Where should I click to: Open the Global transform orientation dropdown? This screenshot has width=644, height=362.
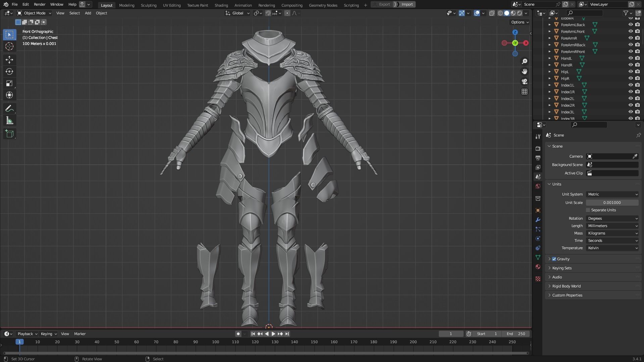[x=238, y=13]
